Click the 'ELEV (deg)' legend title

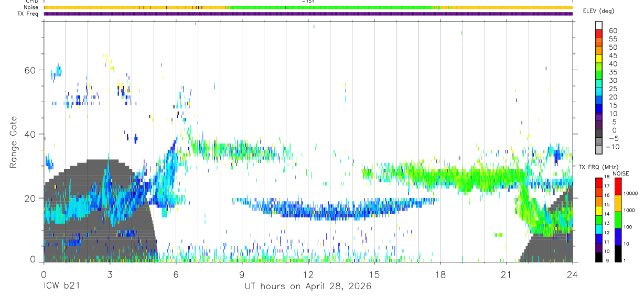tap(599, 10)
